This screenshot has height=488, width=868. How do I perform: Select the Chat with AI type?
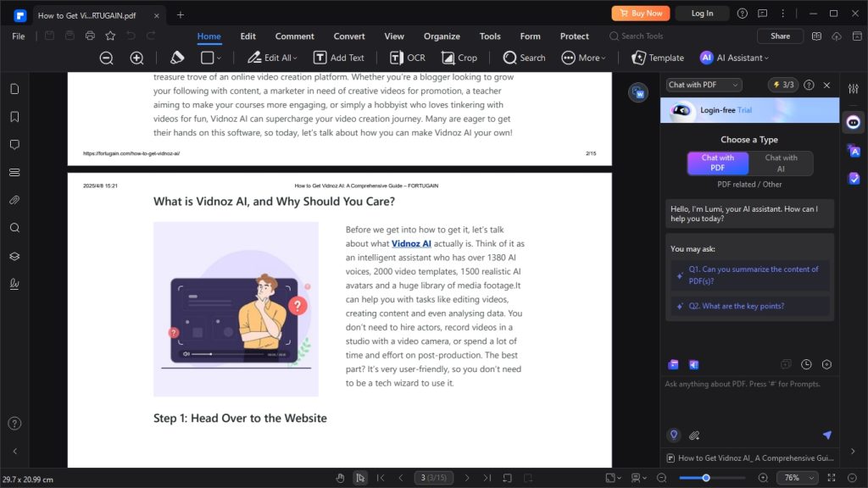pyautogui.click(x=781, y=164)
